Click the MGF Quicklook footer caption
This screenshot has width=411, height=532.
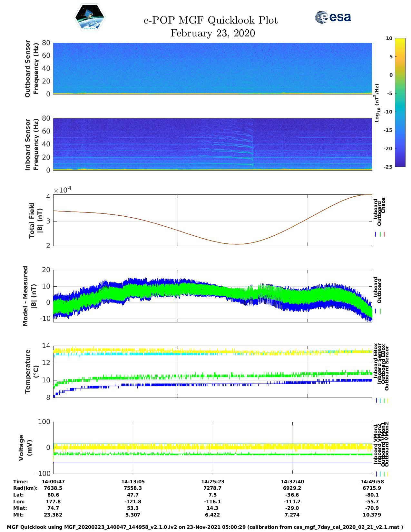tap(205, 527)
